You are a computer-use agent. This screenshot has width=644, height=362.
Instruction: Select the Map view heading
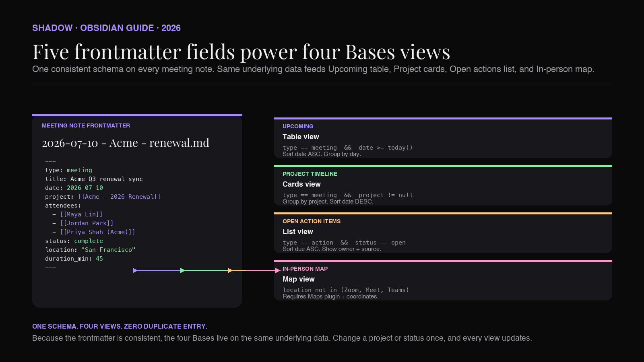[x=299, y=279]
